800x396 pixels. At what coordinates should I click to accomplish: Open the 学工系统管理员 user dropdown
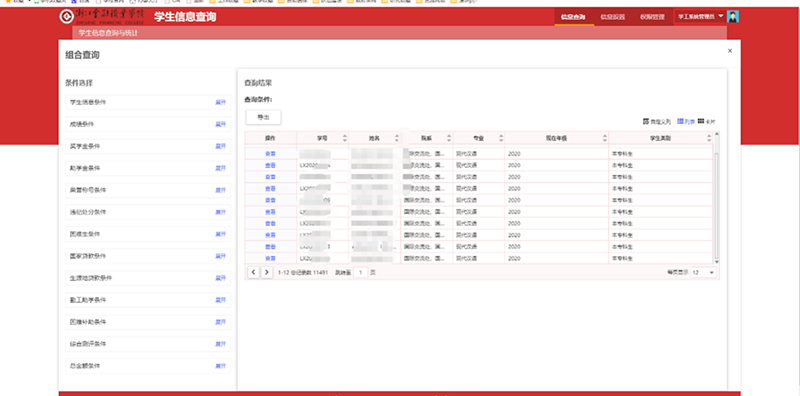700,17
